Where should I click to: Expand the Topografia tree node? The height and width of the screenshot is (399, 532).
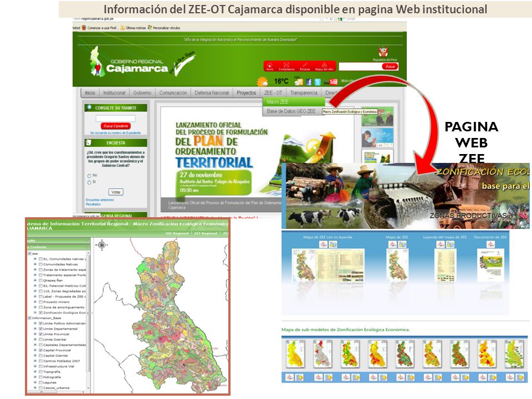tap(35, 372)
